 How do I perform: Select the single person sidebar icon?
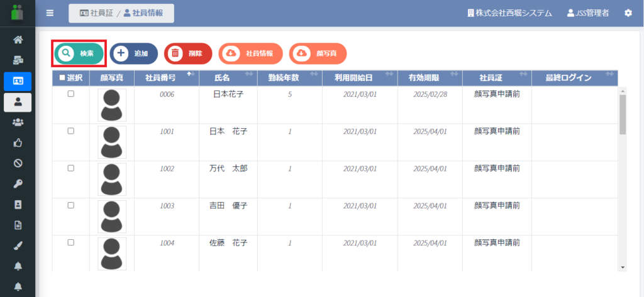point(18,102)
